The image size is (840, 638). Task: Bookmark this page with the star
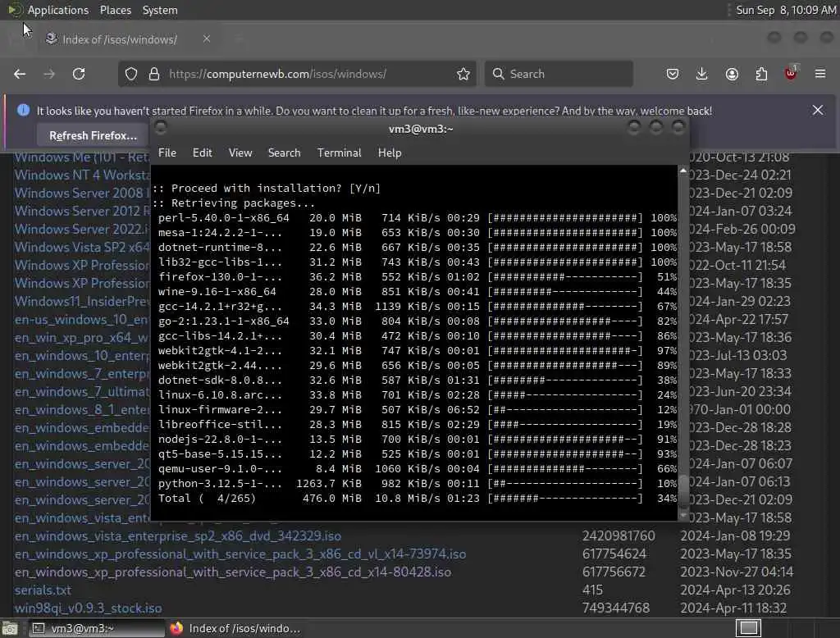point(463,74)
